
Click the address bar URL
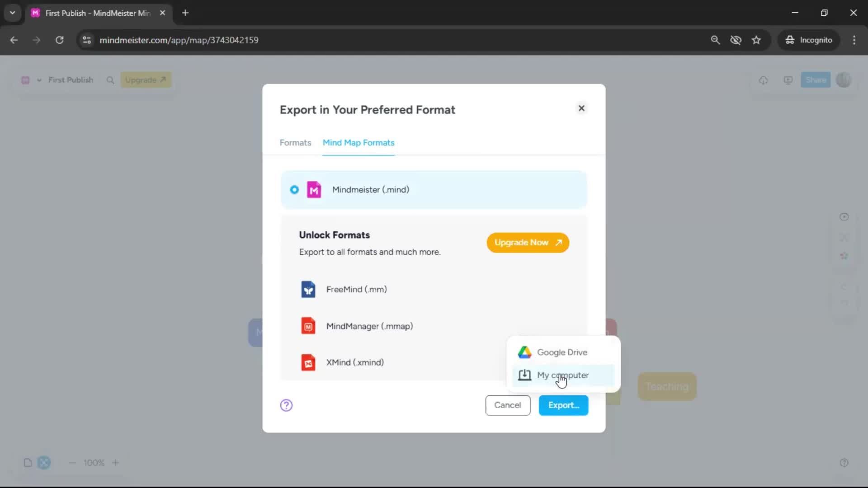click(x=179, y=40)
